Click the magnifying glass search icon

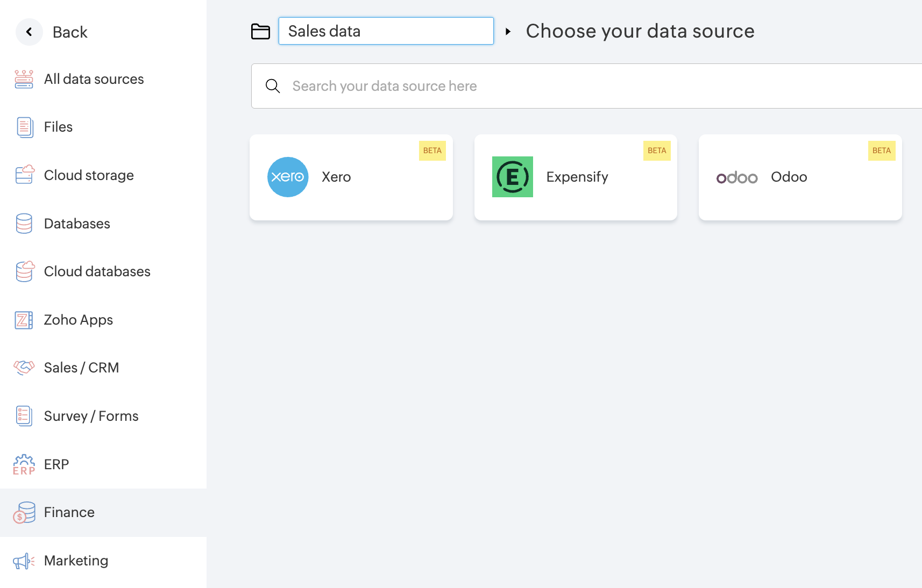coord(273,86)
